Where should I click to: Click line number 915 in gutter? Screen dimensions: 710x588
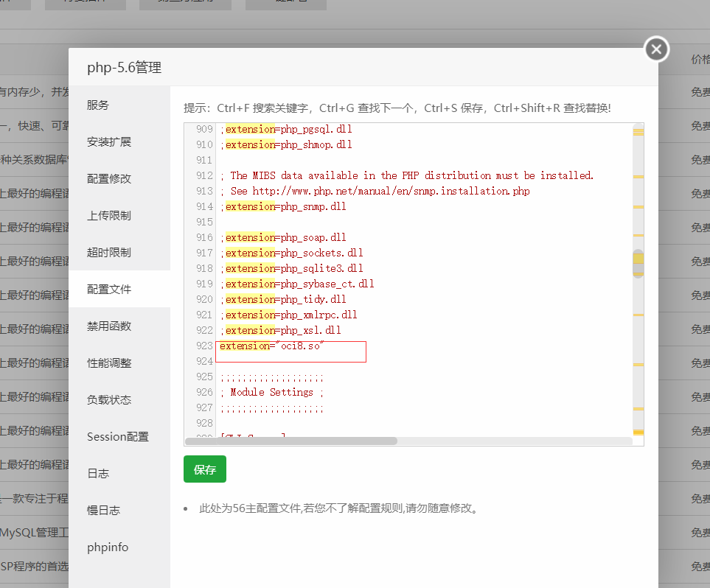pos(204,223)
